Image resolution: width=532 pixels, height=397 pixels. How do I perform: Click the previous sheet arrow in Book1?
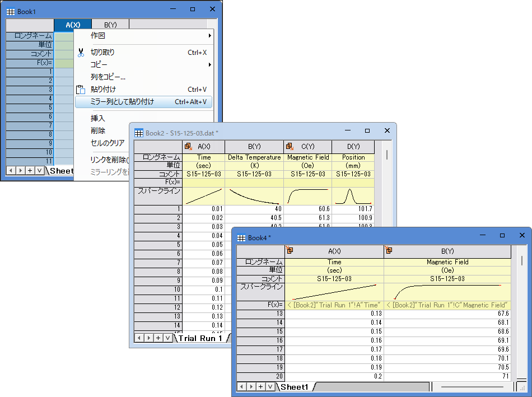click(11, 170)
